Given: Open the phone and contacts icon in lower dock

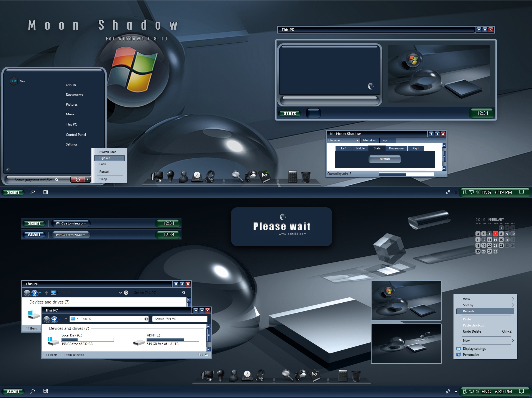Looking at the screenshot, I should tap(301, 375).
